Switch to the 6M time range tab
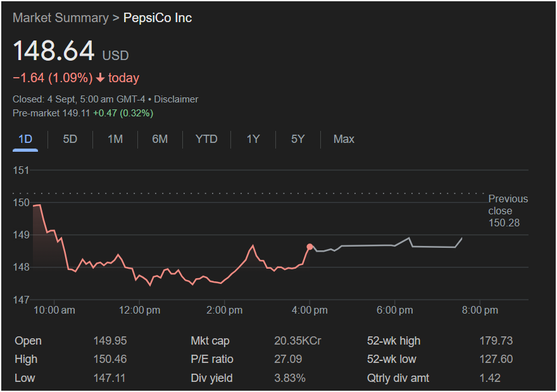 tap(160, 139)
